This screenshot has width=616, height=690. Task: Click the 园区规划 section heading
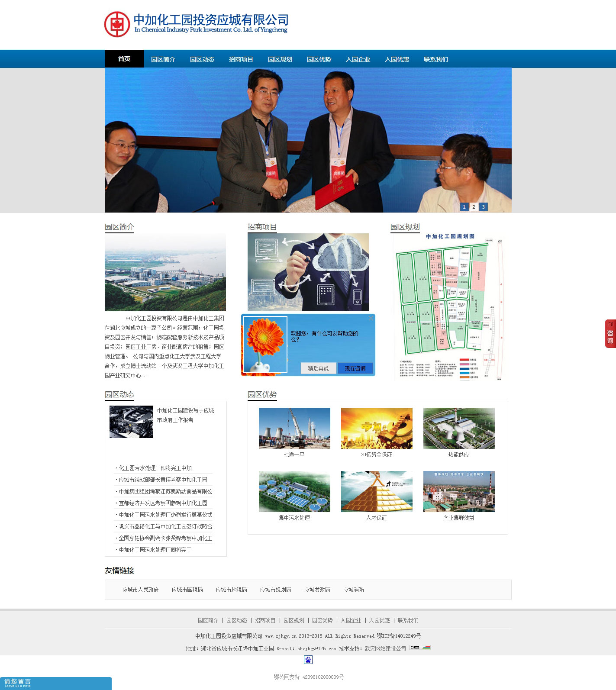[x=405, y=227]
